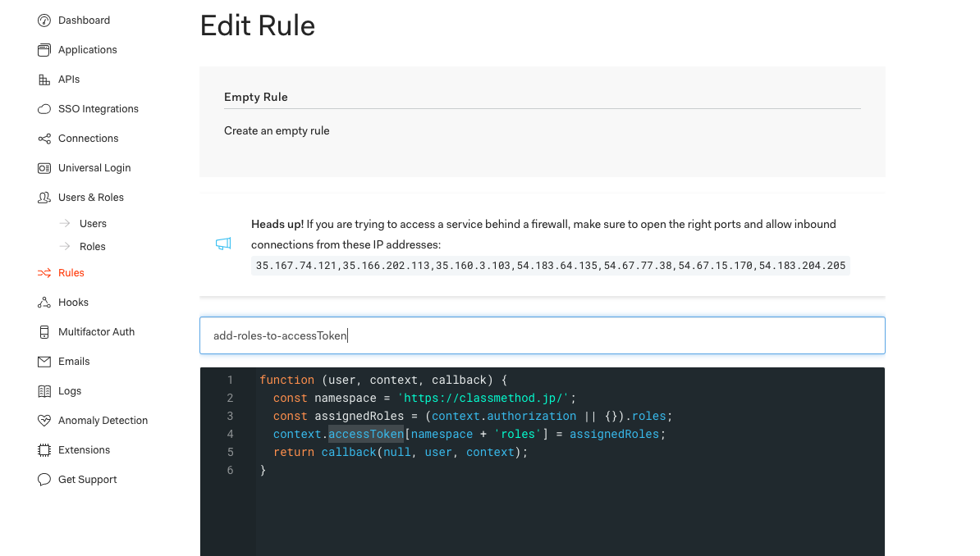Viewport: 980px width, 556px height.
Task: Open the Users & Roles section label
Action: [90, 198]
